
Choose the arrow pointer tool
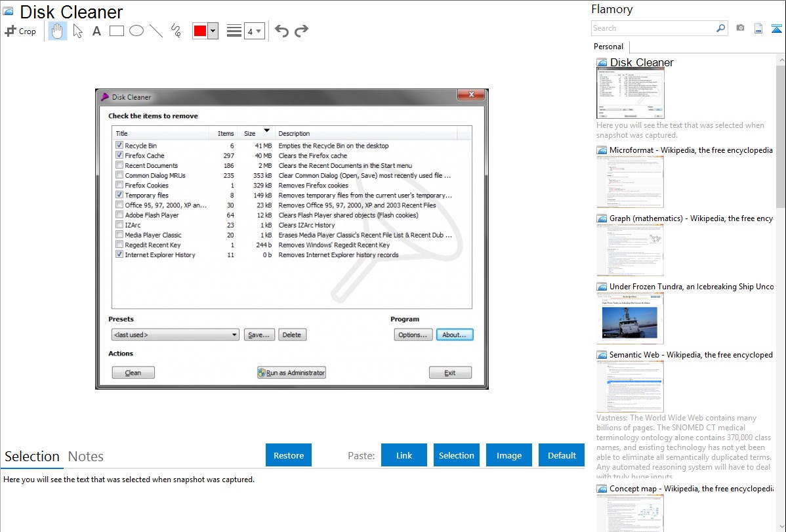click(x=77, y=31)
